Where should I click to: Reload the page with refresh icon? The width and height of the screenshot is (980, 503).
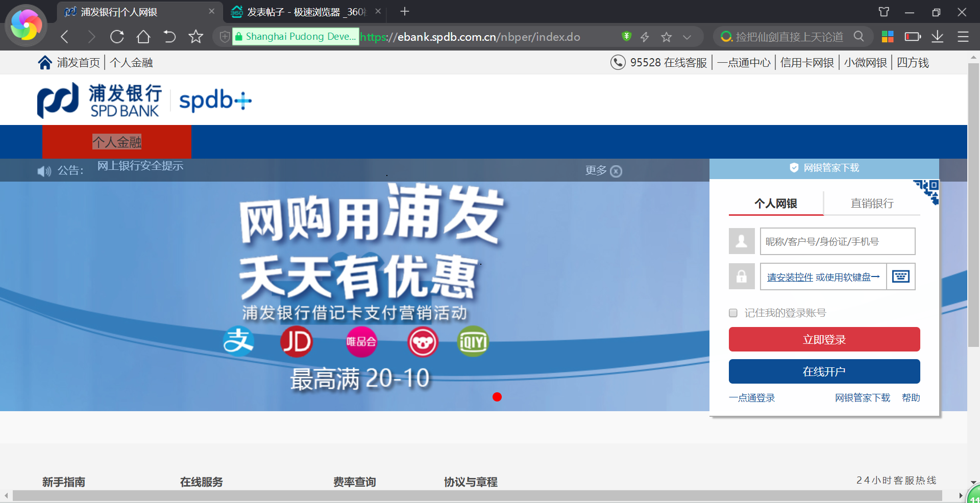tap(117, 37)
